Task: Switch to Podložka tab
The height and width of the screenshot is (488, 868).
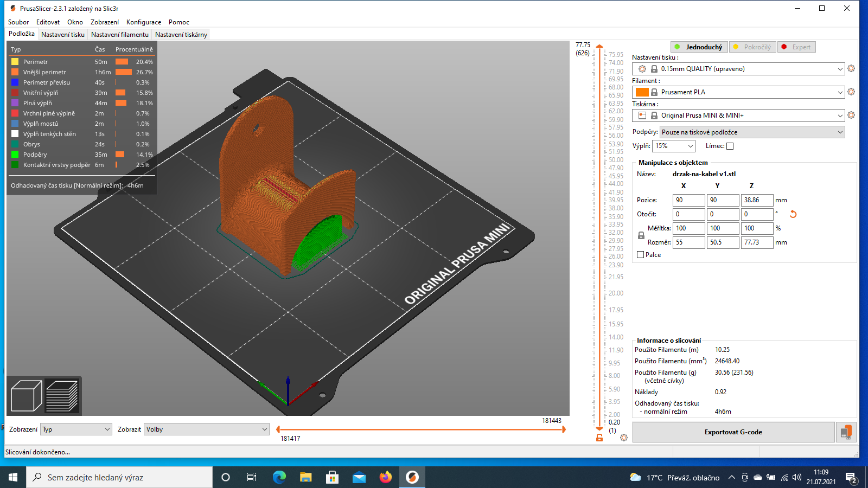Action: click(22, 34)
